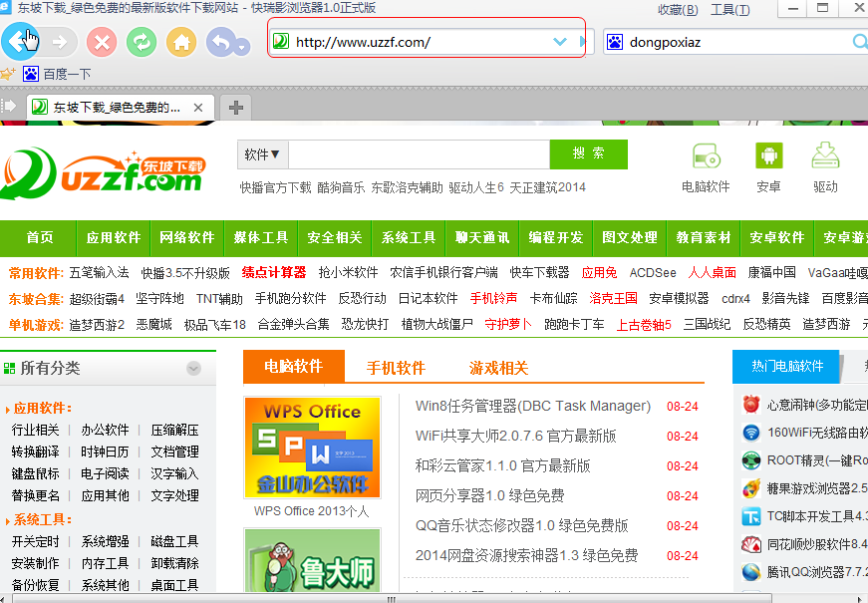The width and height of the screenshot is (868, 603).
Task: Open the 快播官方下载 hot search link
Action: [275, 187]
